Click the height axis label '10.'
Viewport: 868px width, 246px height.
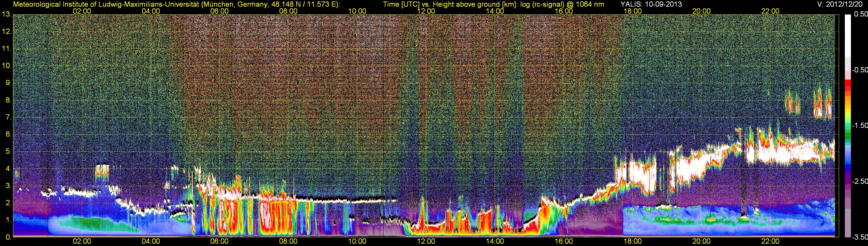tap(6, 66)
